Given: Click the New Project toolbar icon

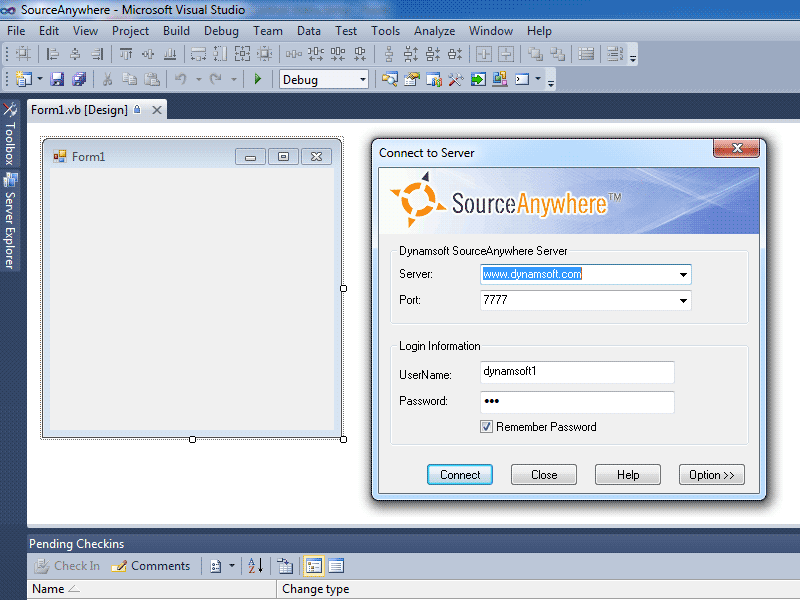Looking at the screenshot, I should pyautogui.click(x=23, y=79).
